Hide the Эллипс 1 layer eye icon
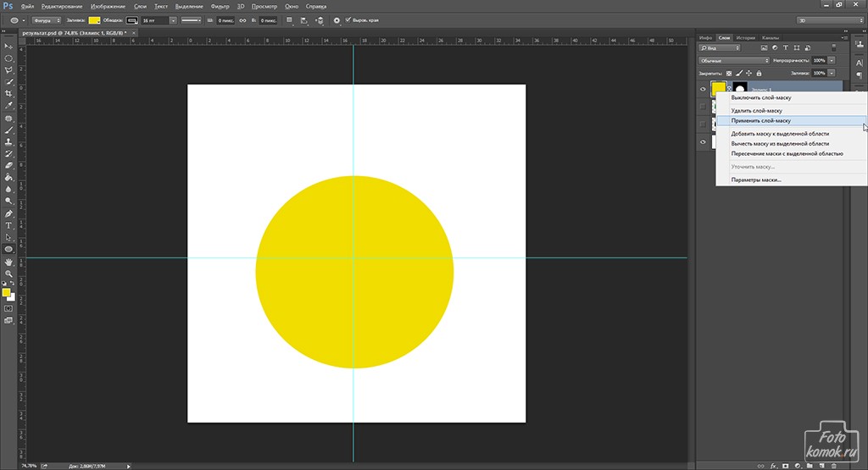Screen dimensions: 868x470 [x=703, y=89]
